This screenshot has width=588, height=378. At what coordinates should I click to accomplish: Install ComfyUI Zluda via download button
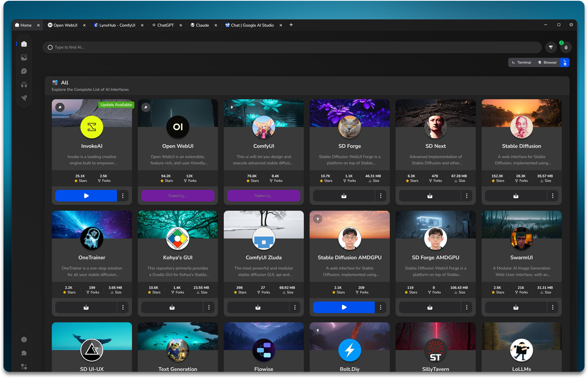point(258,307)
